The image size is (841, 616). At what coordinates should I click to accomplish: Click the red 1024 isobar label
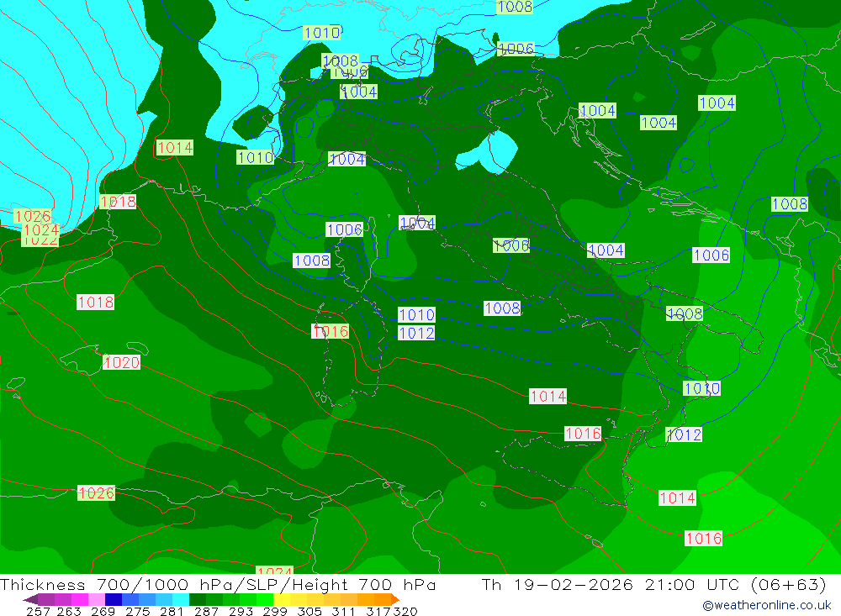point(40,230)
